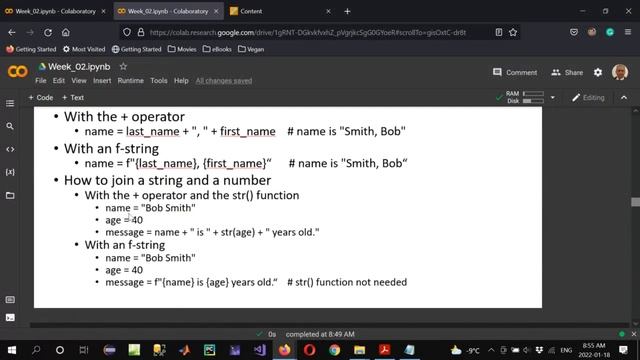This screenshot has height=360, width=640.
Task: Open the weather widget showing -9°C
Action: [464, 350]
